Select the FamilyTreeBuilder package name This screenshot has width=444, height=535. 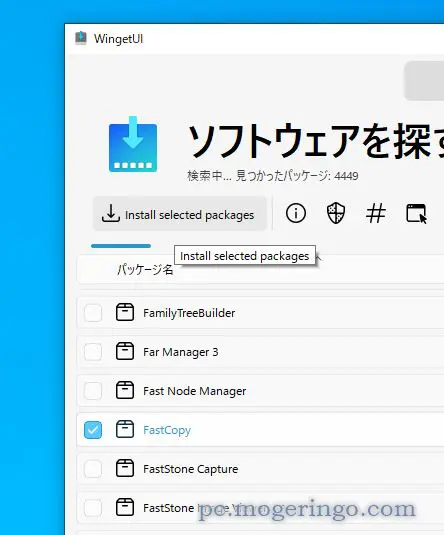[189, 313]
